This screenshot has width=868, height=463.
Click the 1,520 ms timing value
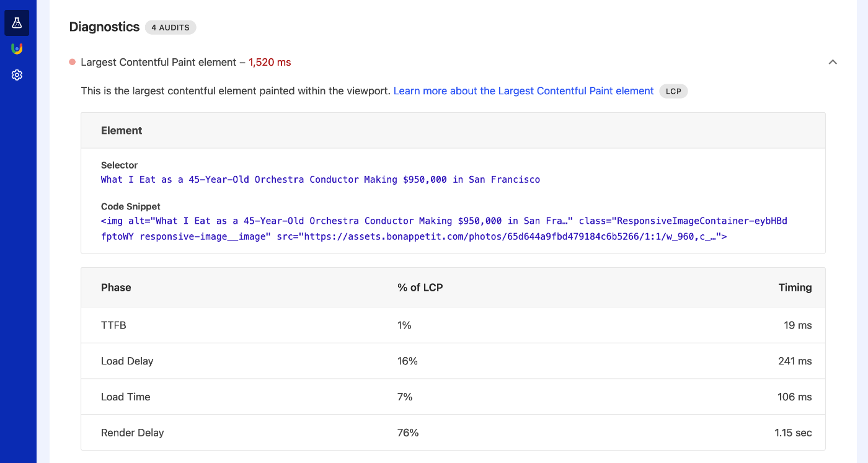click(x=269, y=62)
